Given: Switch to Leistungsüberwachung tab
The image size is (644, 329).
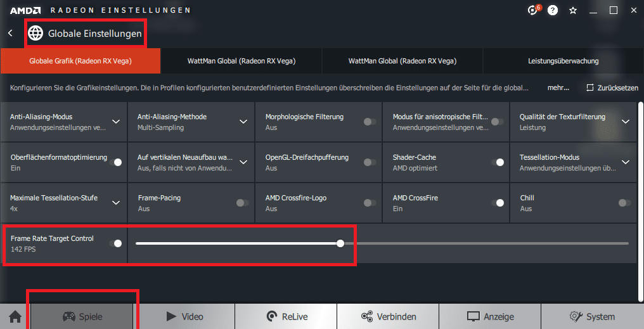Looking at the screenshot, I should [x=563, y=61].
